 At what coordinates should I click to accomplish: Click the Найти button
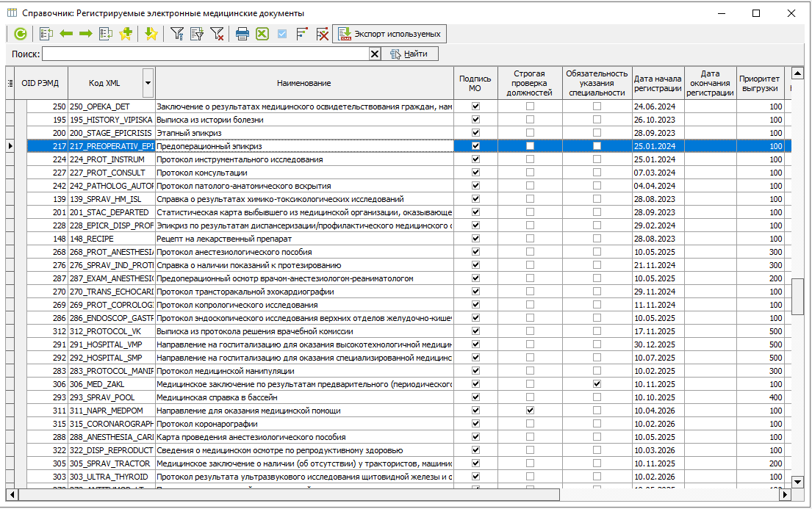[x=409, y=54]
